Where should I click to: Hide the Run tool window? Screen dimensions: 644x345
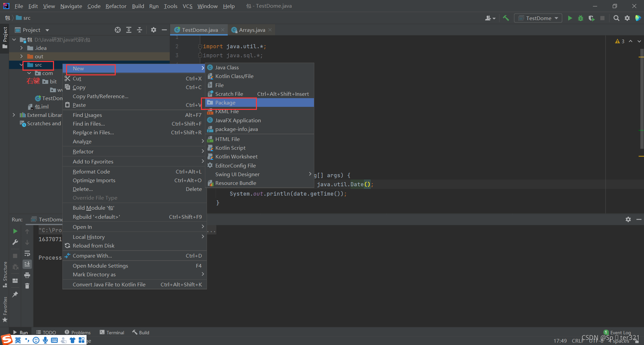(639, 219)
